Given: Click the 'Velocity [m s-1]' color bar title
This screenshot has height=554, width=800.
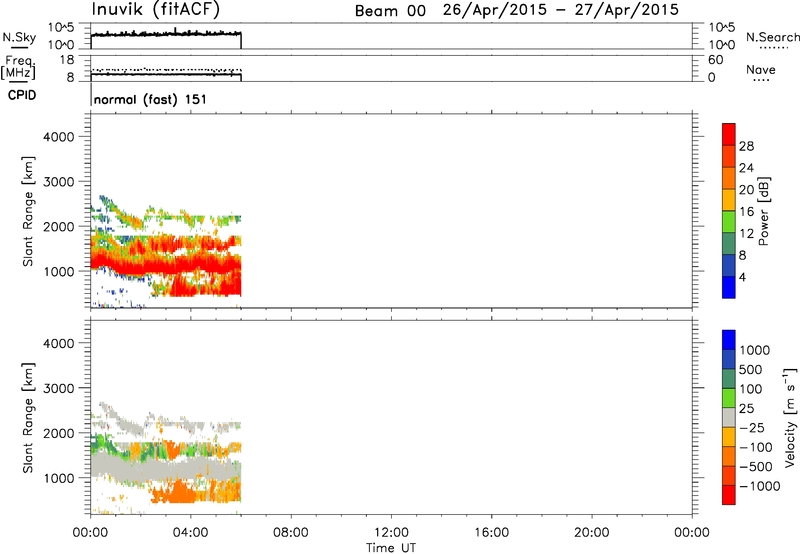Looking at the screenshot, I should coord(790,417).
